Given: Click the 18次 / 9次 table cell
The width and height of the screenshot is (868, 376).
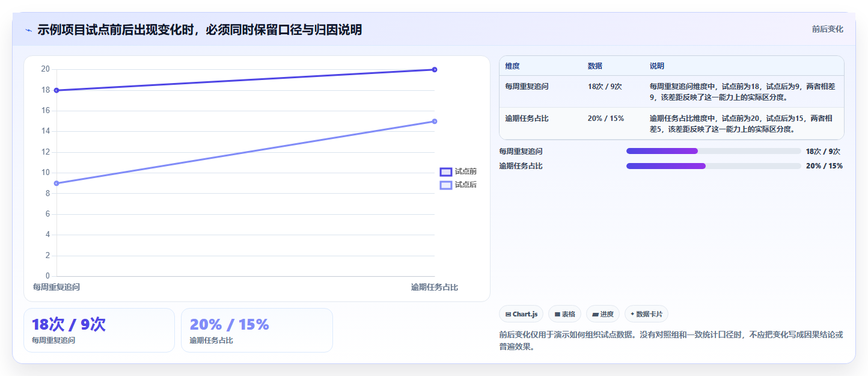Looking at the screenshot, I should (x=605, y=87).
